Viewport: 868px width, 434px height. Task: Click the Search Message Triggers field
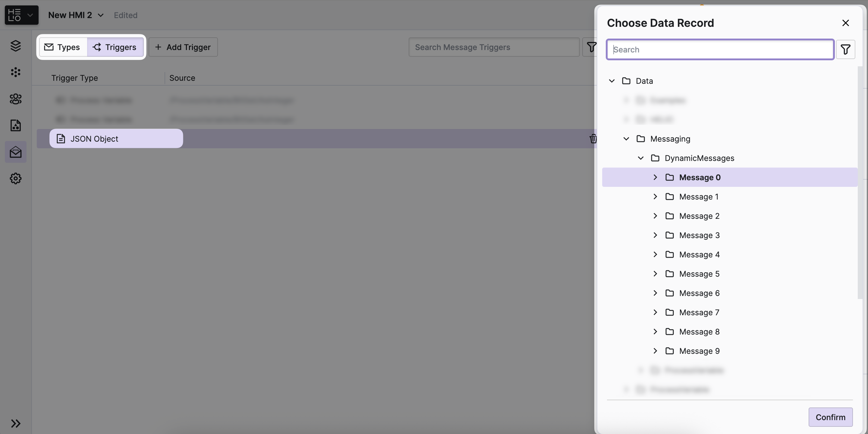click(494, 47)
